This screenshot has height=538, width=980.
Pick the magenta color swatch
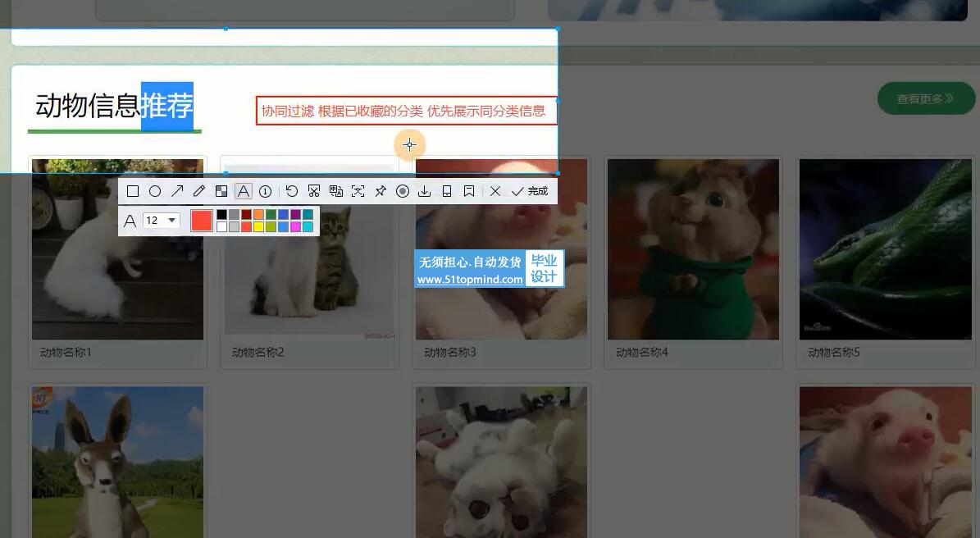[295, 227]
